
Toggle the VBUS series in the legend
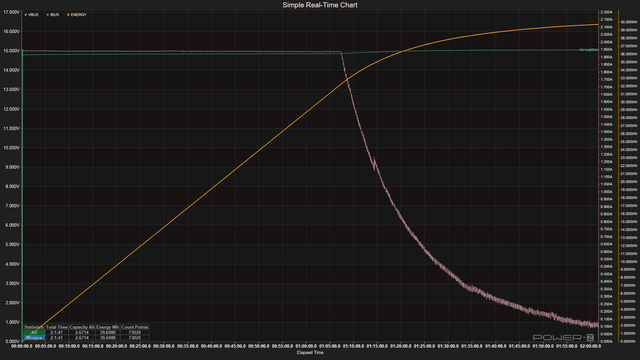point(31,15)
